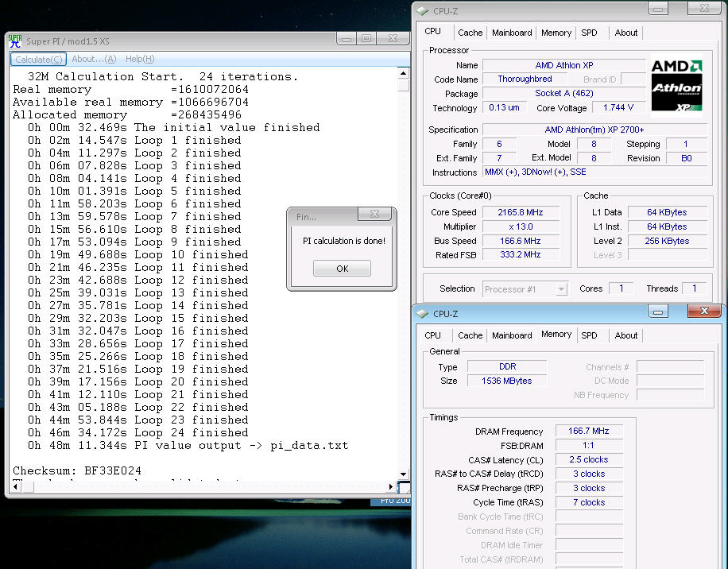
Task: Click Super PI horizontal scrollbar right arrow
Action: click(x=391, y=486)
